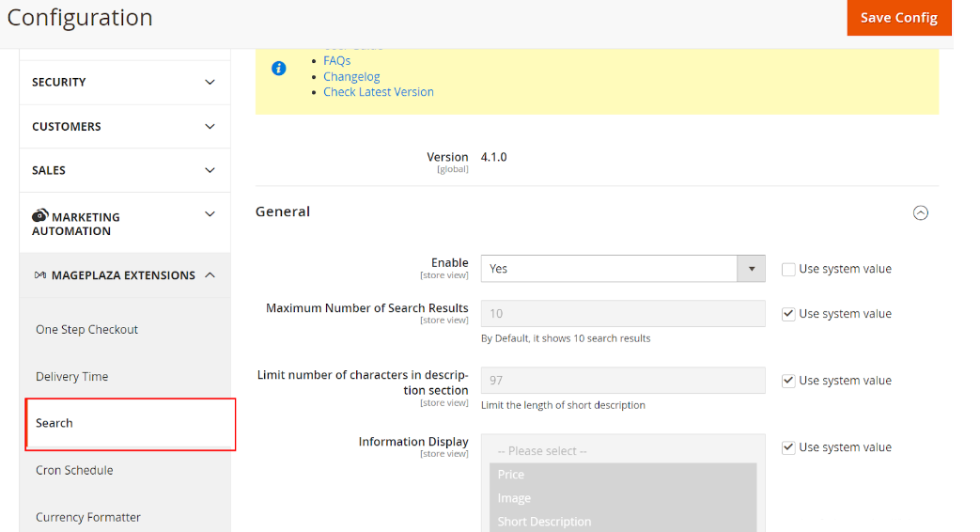The height and width of the screenshot is (532, 980).
Task: Expand the Security section
Action: coord(124,83)
